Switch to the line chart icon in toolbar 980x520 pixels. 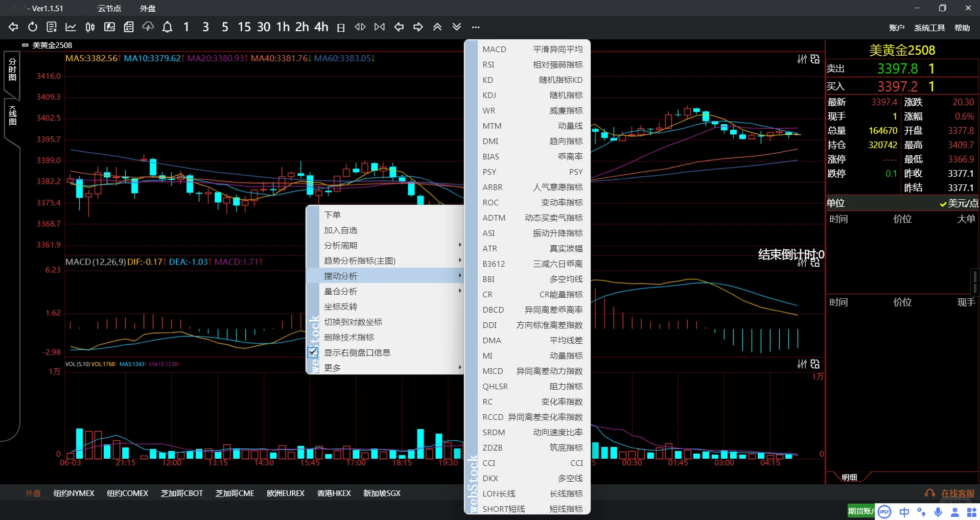(x=71, y=27)
